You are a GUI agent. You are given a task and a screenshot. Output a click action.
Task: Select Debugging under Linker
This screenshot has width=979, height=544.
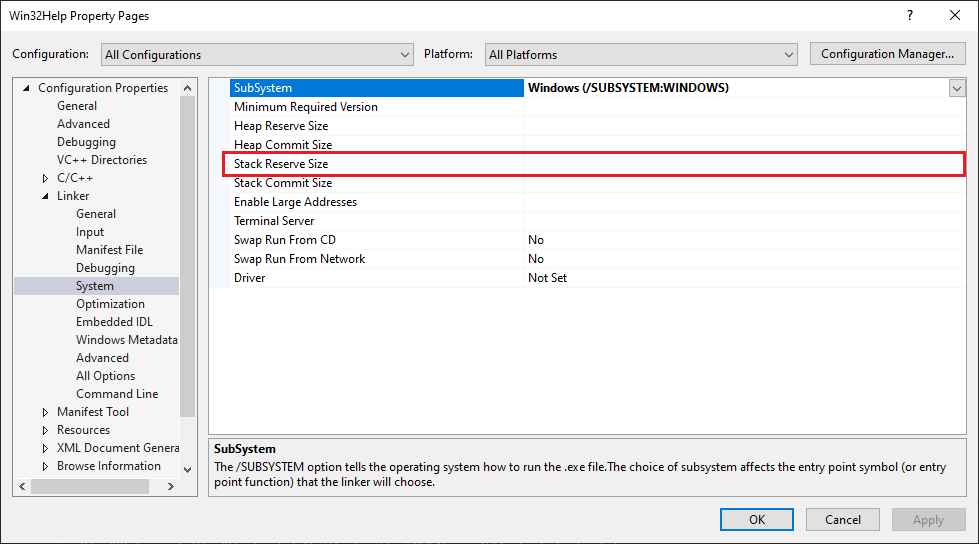105,268
